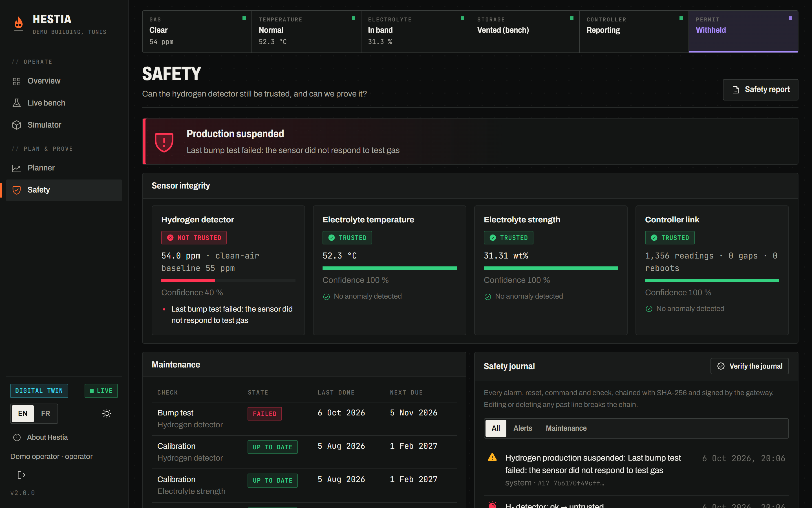
Task: Click the Electrolyte strength TRUSTED badge
Action: pyautogui.click(x=509, y=238)
